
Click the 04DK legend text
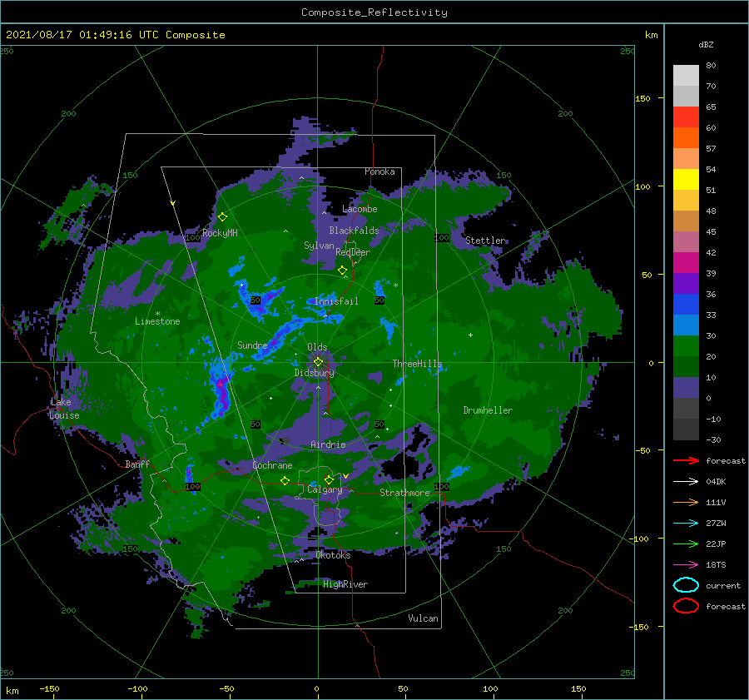pyautogui.click(x=716, y=482)
